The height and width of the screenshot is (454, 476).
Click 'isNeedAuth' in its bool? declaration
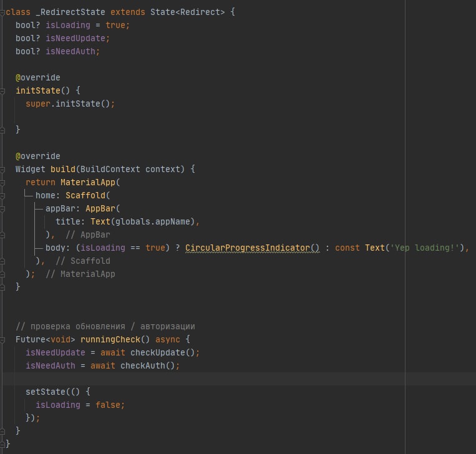click(70, 51)
